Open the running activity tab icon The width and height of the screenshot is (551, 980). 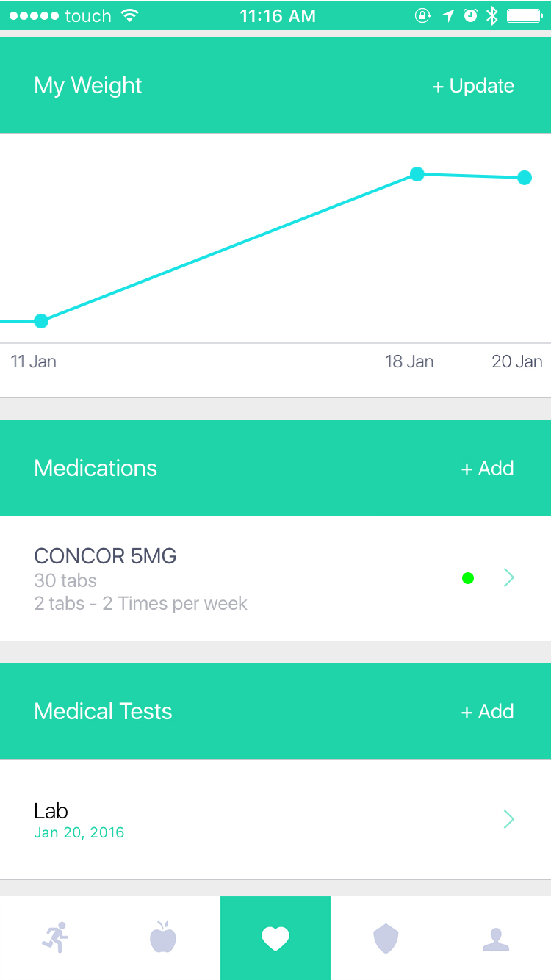coord(55,938)
